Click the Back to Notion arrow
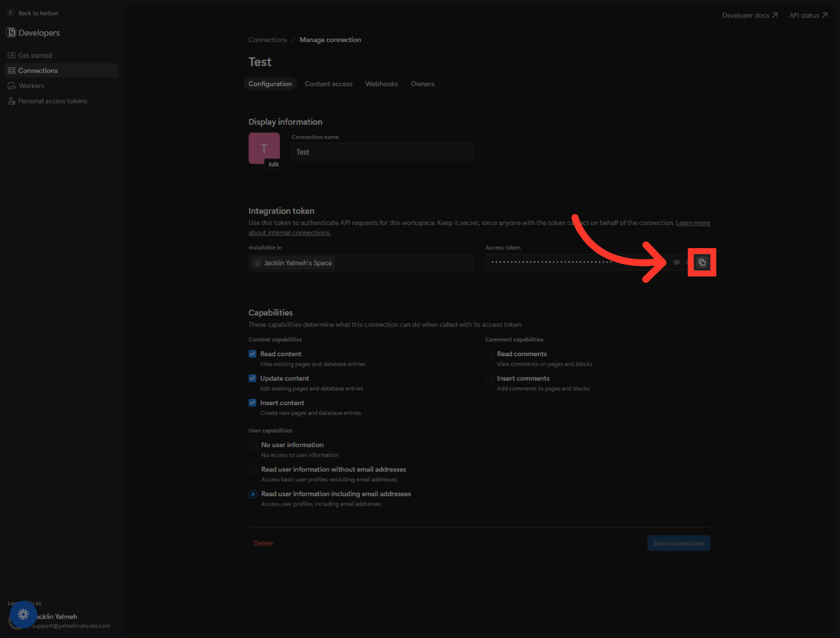Image resolution: width=840 pixels, height=638 pixels. tap(10, 13)
